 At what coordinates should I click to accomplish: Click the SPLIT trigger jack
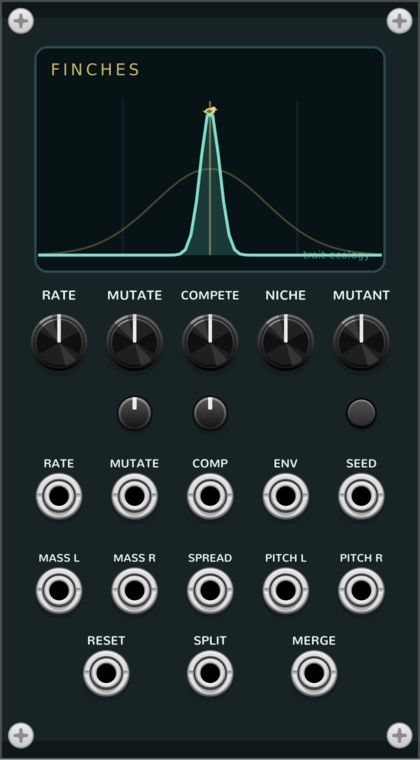pyautogui.click(x=210, y=673)
